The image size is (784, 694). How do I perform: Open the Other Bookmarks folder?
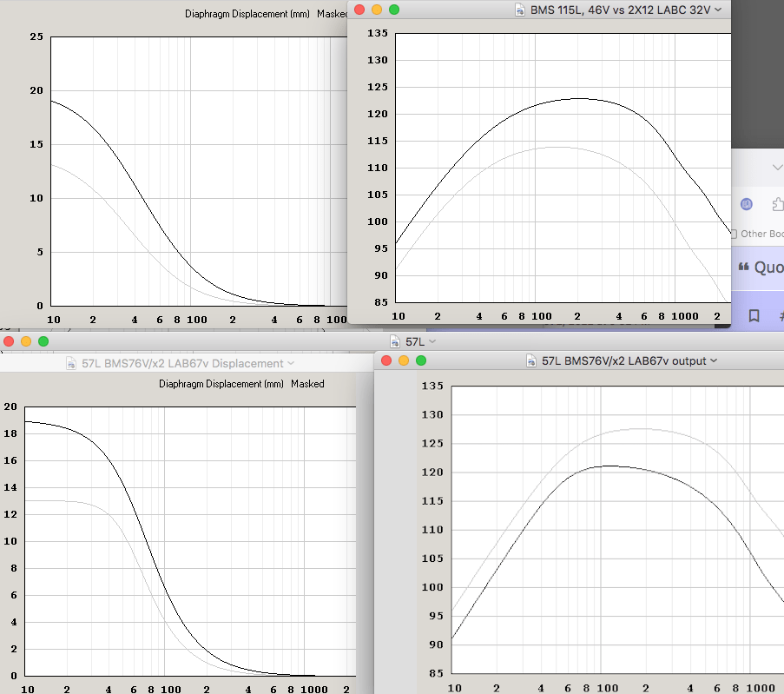click(757, 234)
